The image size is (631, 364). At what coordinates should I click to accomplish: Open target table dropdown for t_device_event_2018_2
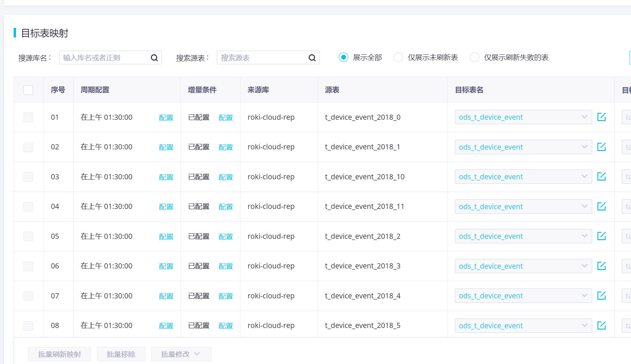pos(523,236)
